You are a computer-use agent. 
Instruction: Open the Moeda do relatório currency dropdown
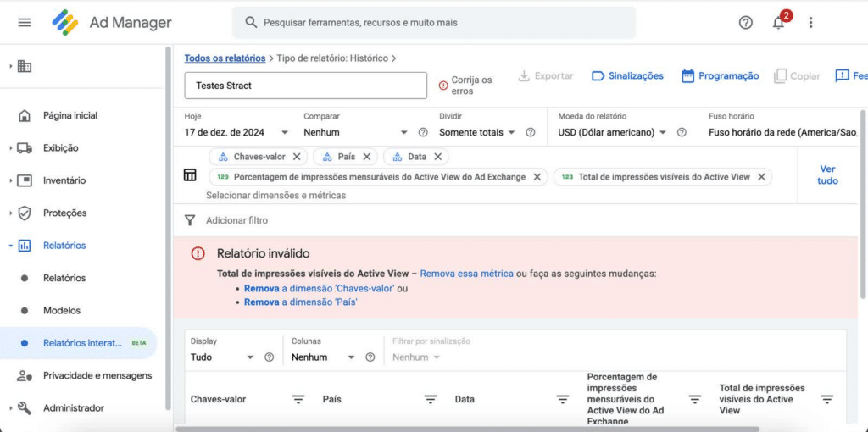click(661, 133)
